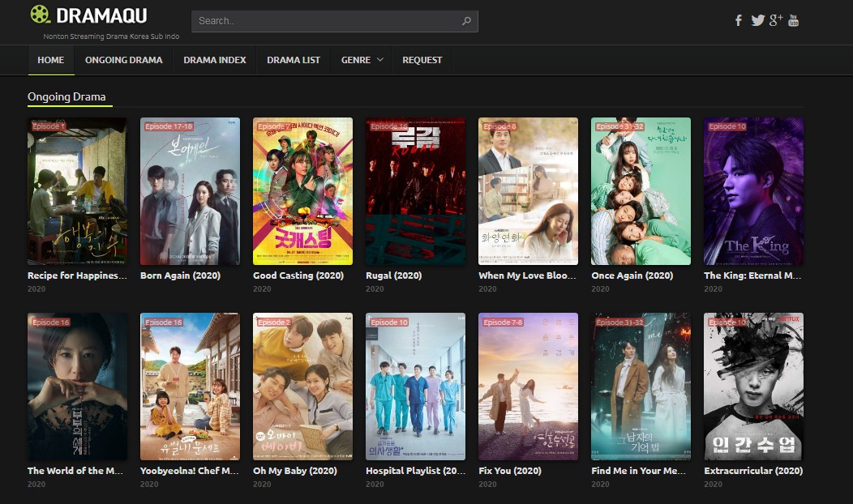Click the 'Episode 1' badge on Recipe for Happiness
Screen dimensions: 853x504
(x=49, y=126)
